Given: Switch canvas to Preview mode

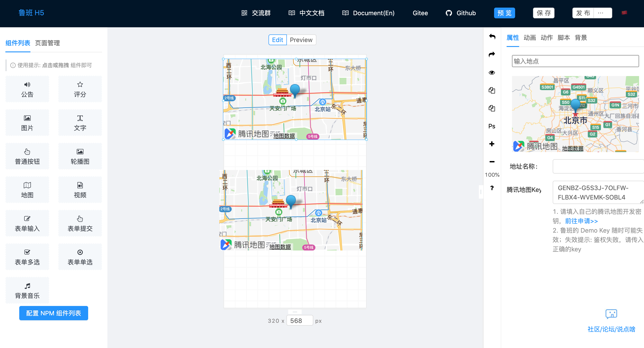Looking at the screenshot, I should point(301,40).
